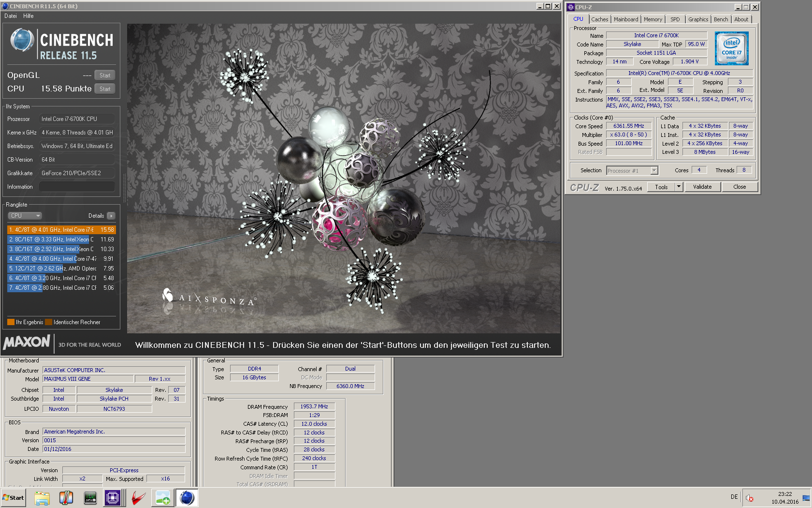Image resolution: width=812 pixels, height=508 pixels.
Task: Switch to the Mainboard tab in CPU-Z
Action: 626,19
